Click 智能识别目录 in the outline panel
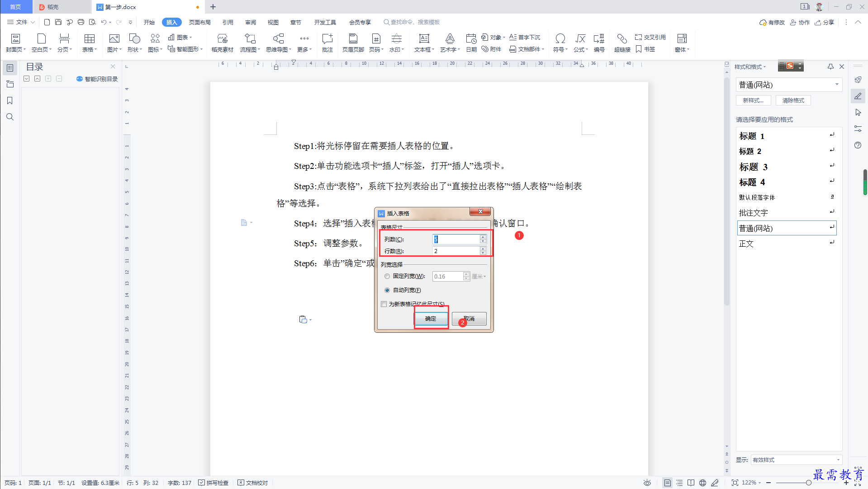Viewport: 868px width, 489px height. click(x=97, y=79)
